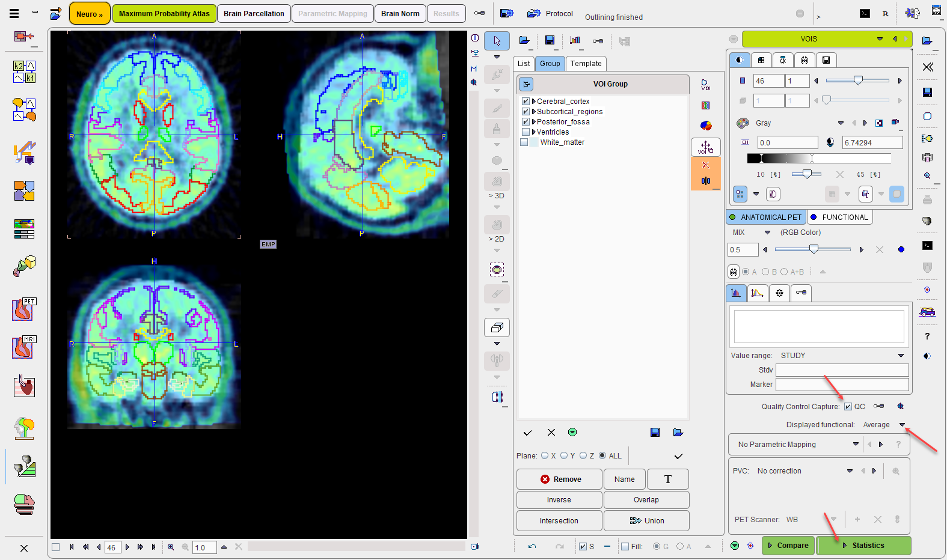The image size is (947, 560).
Task: Click the zoom in magnifier icon
Action: pos(171,547)
